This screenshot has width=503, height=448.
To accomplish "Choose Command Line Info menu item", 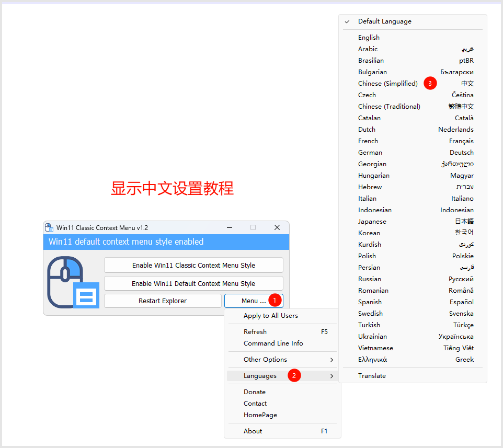I will [273, 343].
